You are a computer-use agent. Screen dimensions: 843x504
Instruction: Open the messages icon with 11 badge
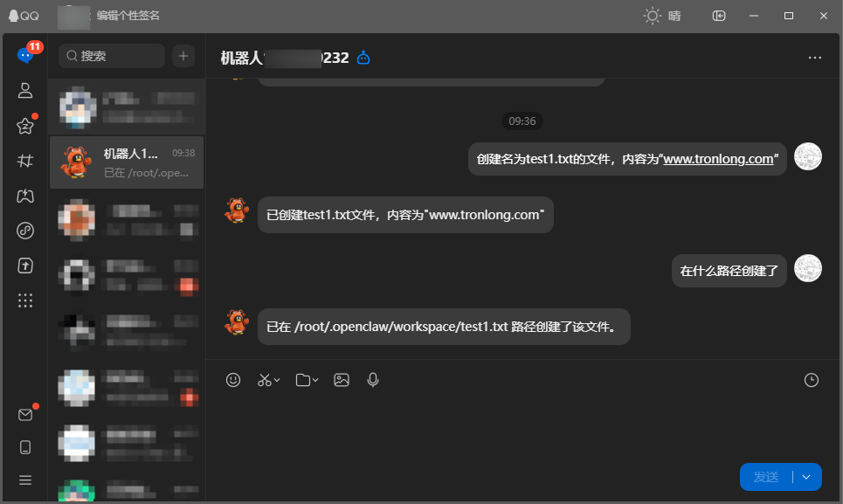(x=25, y=55)
